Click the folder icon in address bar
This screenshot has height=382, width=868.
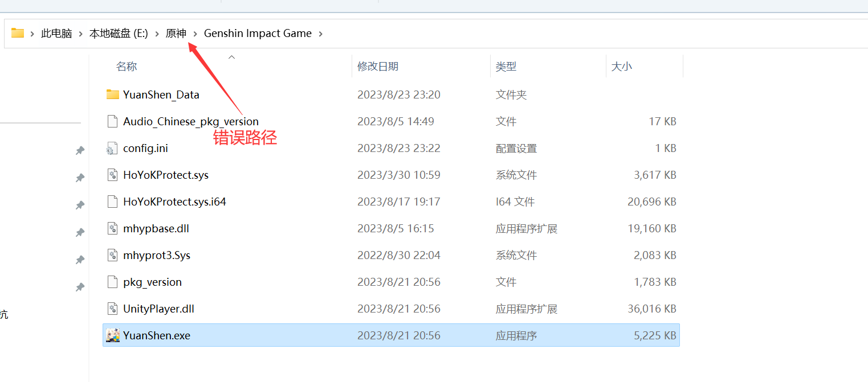18,33
